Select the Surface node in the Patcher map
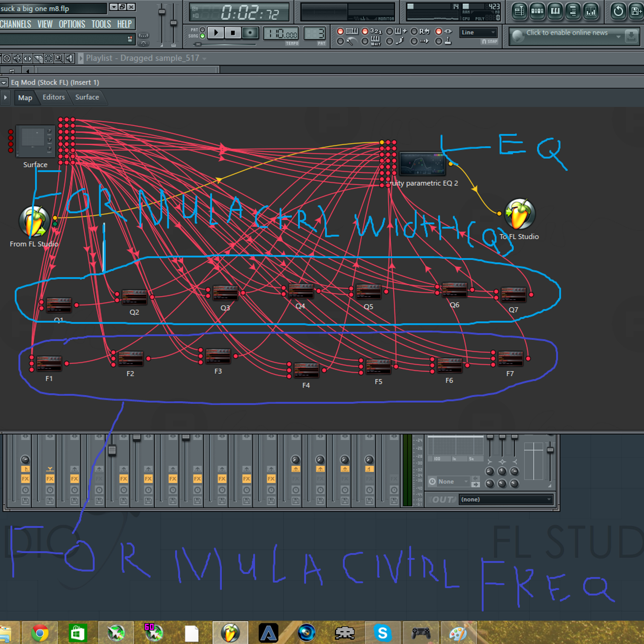This screenshot has height=644, width=644. point(36,141)
